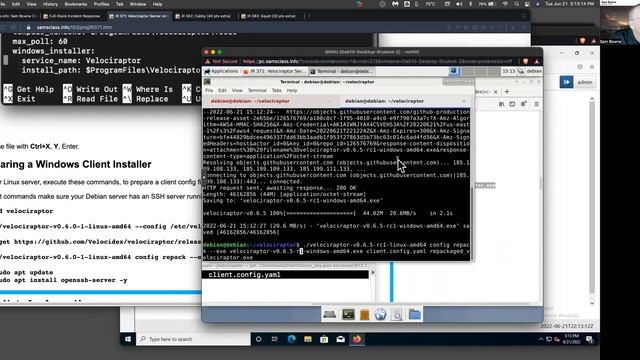Close the inner Firefox tab with X
The height and width of the screenshot is (360, 640).
[496, 92]
